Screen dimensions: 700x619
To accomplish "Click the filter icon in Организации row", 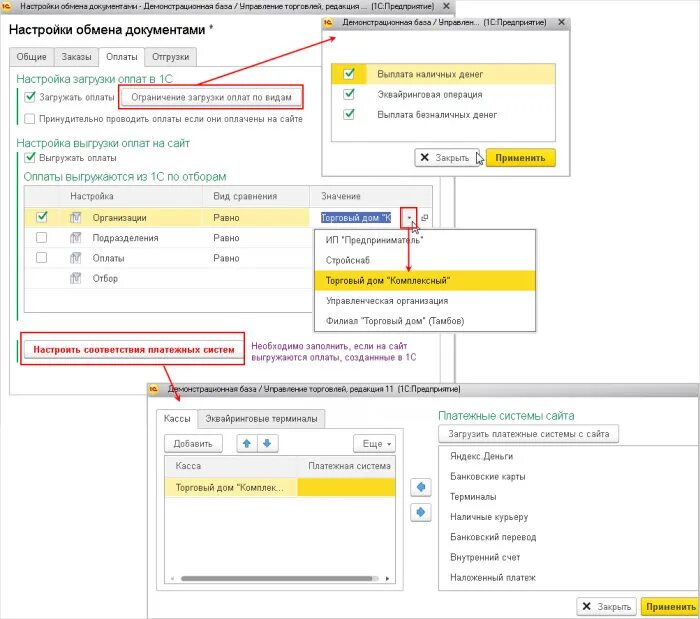I will [x=75, y=217].
